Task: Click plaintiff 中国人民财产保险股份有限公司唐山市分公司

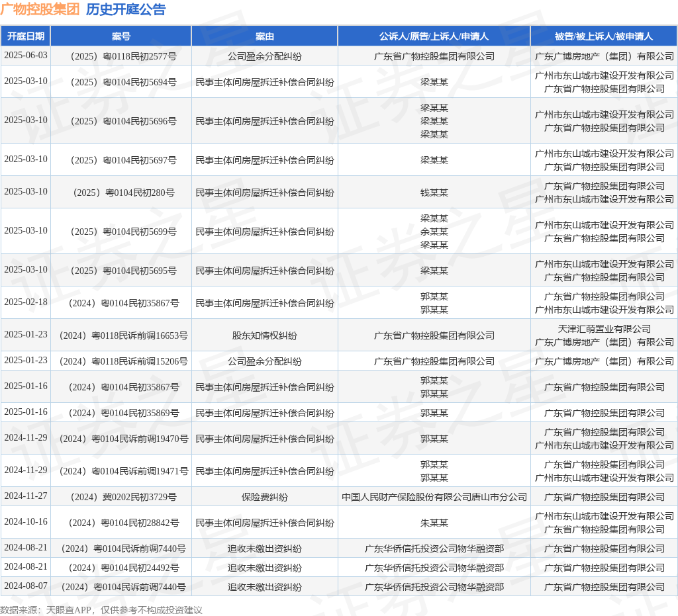Action: click(x=434, y=497)
